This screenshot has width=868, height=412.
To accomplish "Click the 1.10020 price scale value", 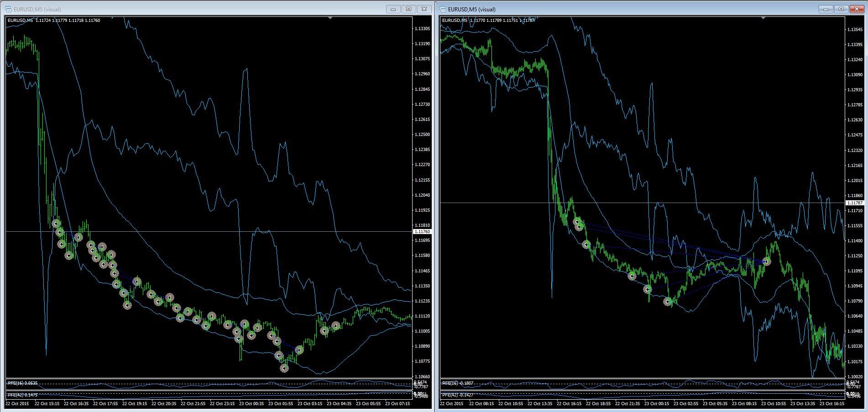I will [855, 377].
